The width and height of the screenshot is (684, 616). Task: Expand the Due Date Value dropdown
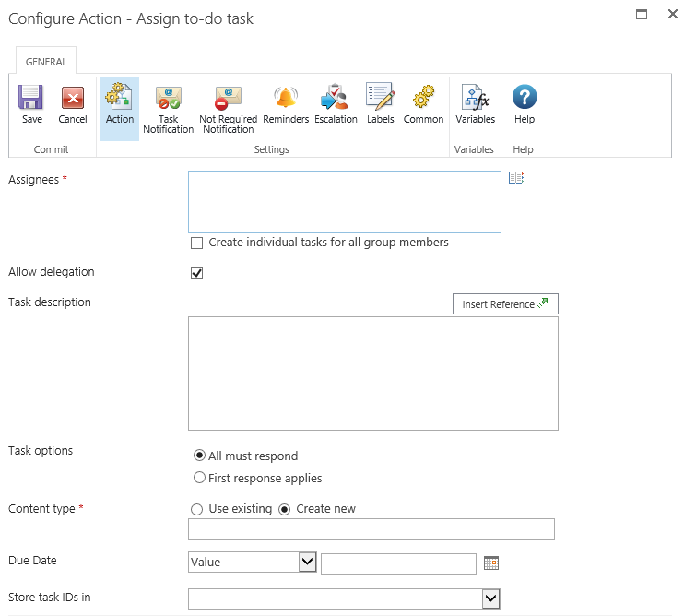(307, 562)
